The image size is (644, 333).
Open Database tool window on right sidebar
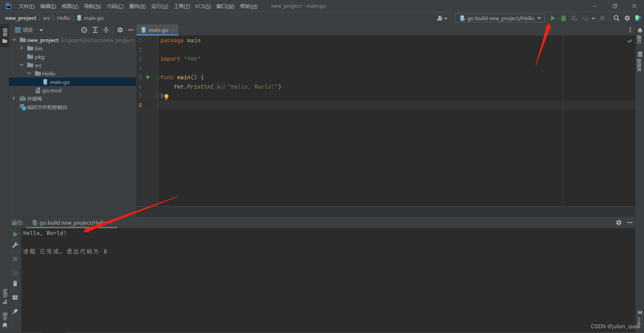(640, 62)
